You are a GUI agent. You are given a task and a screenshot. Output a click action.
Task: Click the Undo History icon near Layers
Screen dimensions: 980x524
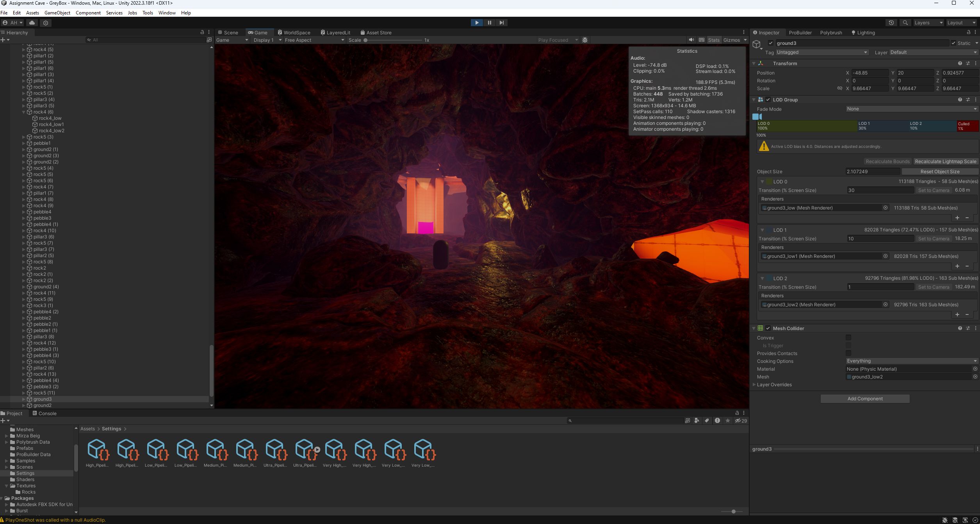coord(891,23)
